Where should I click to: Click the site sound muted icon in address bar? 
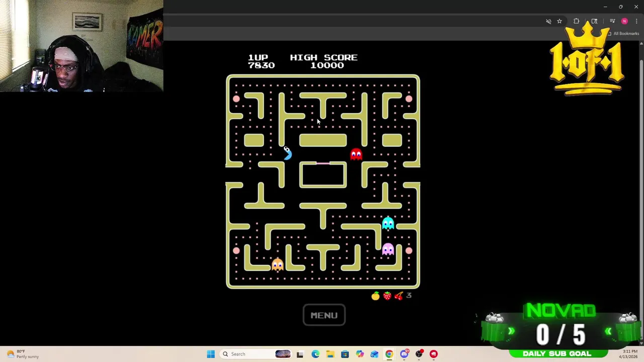click(x=548, y=21)
